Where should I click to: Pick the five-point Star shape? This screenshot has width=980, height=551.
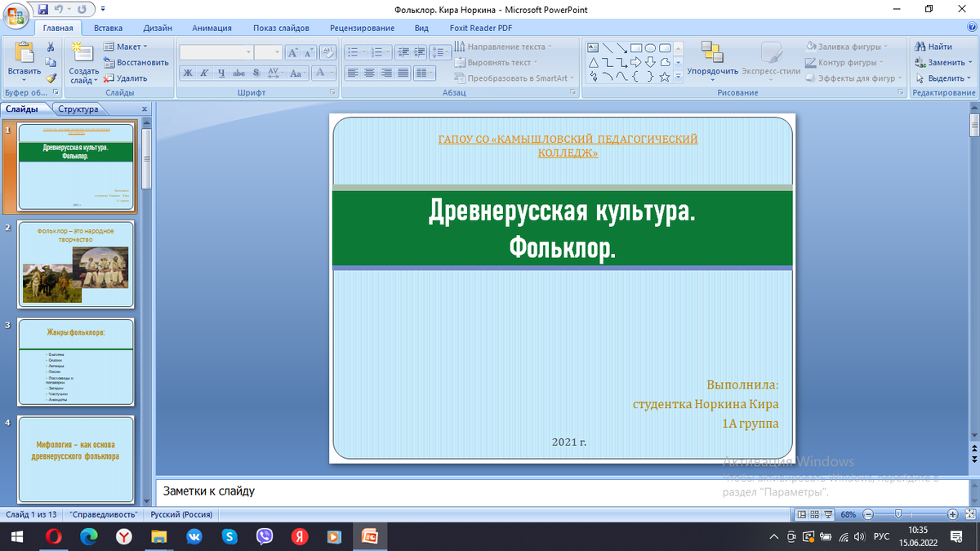pyautogui.click(x=666, y=77)
